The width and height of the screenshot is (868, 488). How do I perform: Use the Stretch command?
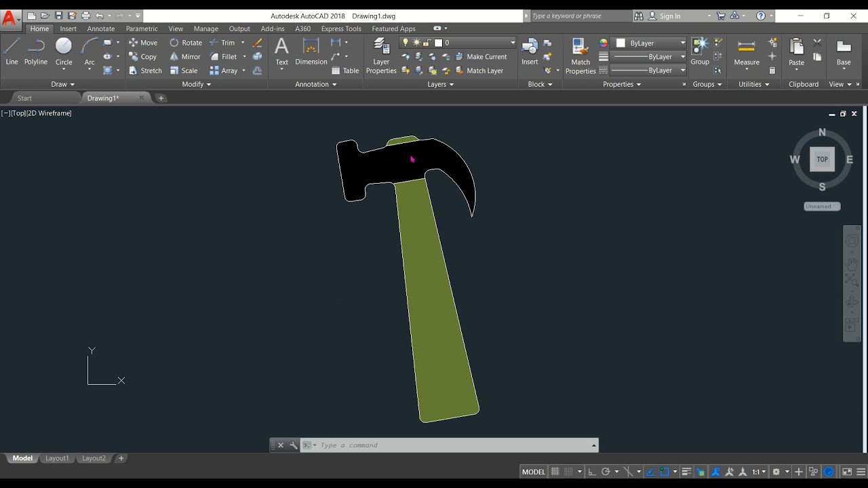(145, 70)
